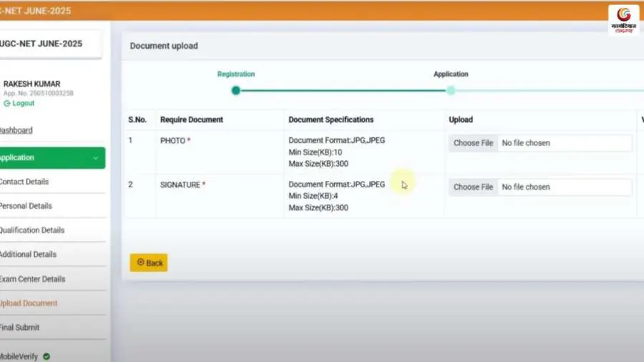The image size is (644, 362).
Task: Select the Application sidebar section
Action: 52,158
